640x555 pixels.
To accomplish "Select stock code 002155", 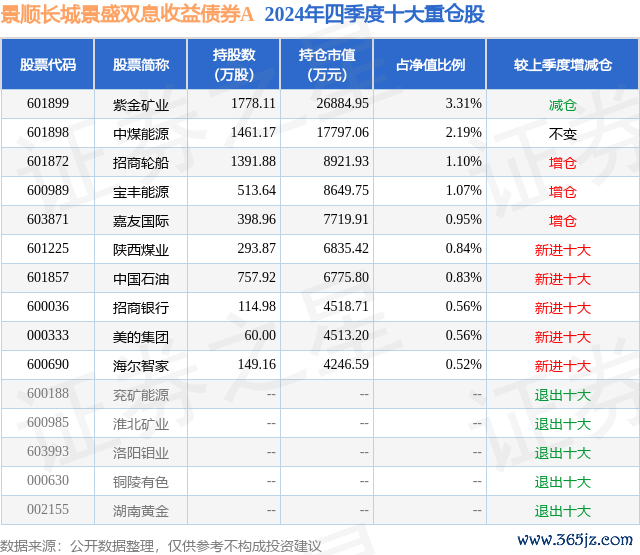I will pos(48,509).
